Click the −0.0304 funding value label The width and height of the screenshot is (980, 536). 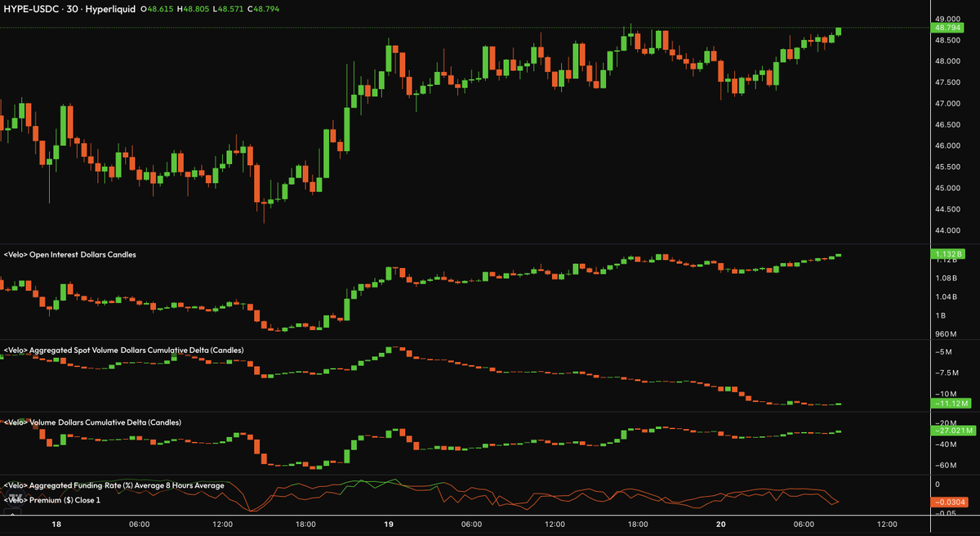point(951,502)
